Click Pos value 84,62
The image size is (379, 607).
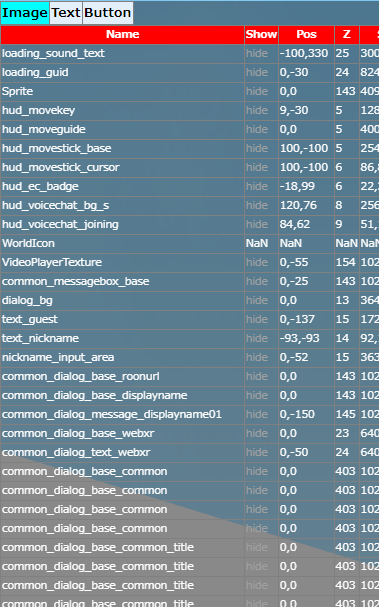(x=295, y=224)
